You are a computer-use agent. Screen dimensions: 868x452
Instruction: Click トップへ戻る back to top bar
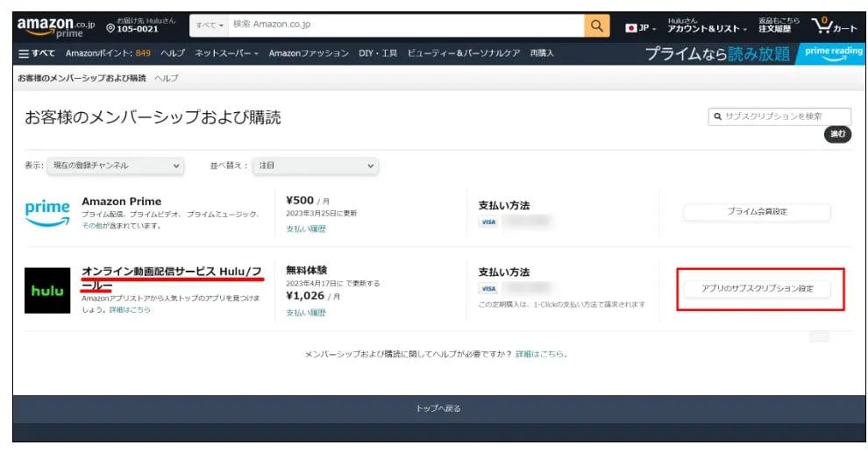pyautogui.click(x=438, y=408)
